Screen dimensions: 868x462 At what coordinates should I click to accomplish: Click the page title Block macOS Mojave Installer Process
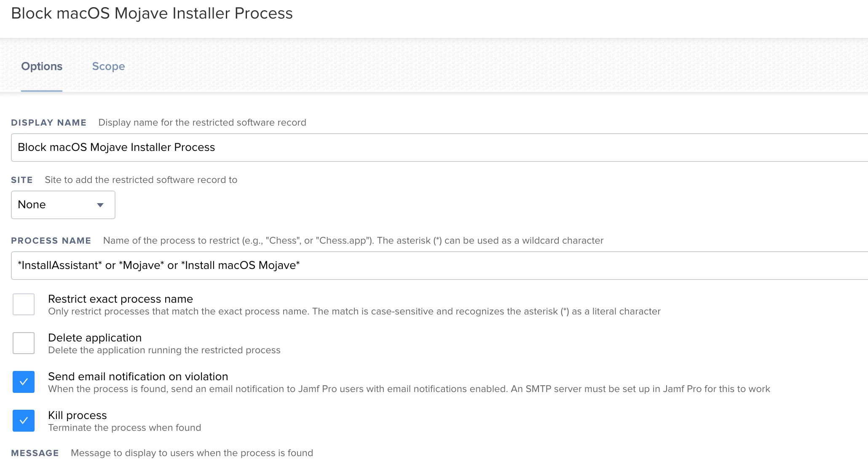[x=152, y=13]
